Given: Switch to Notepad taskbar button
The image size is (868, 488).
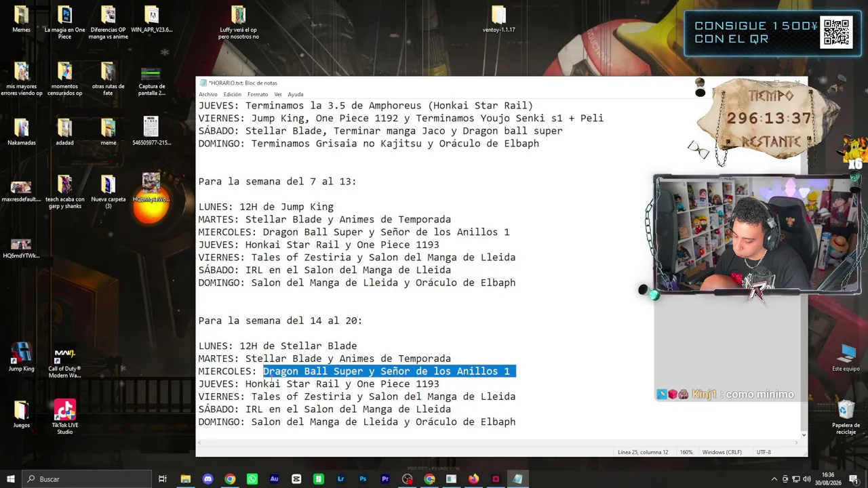Looking at the screenshot, I should (x=517, y=479).
